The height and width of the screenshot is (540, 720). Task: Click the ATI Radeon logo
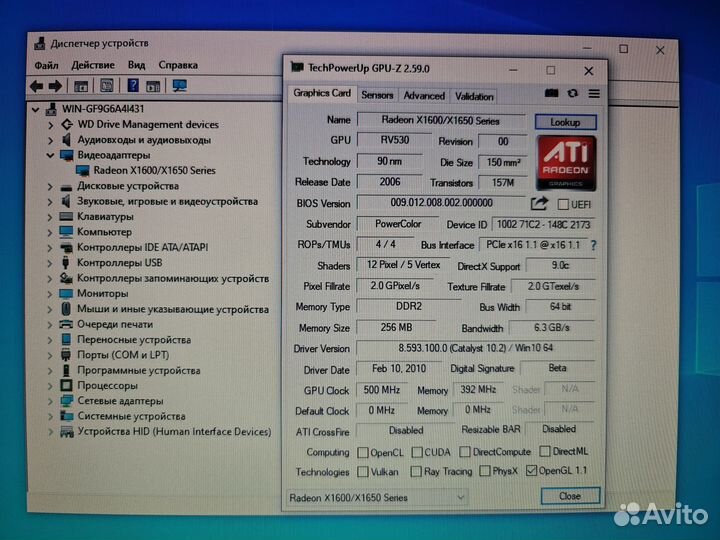(566, 163)
